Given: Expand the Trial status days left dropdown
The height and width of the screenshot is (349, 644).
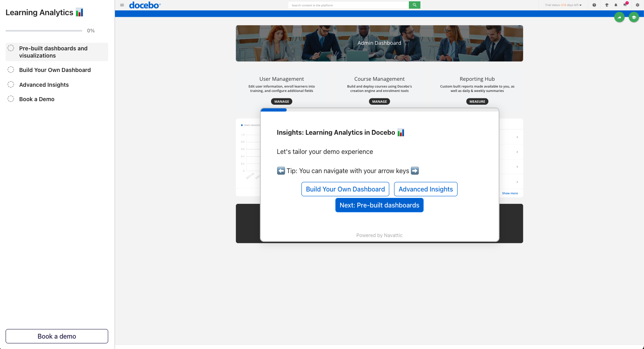Looking at the screenshot, I should point(563,5).
